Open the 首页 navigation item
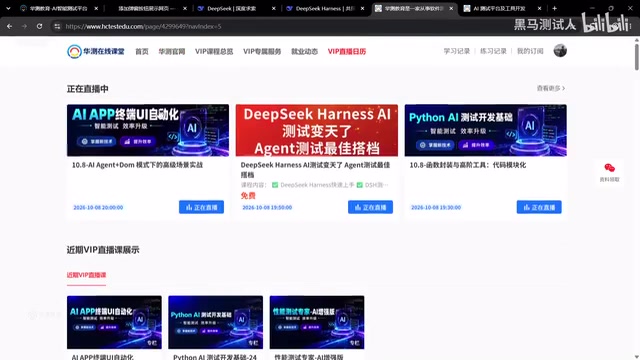This screenshot has height=360, width=640. pos(142,51)
